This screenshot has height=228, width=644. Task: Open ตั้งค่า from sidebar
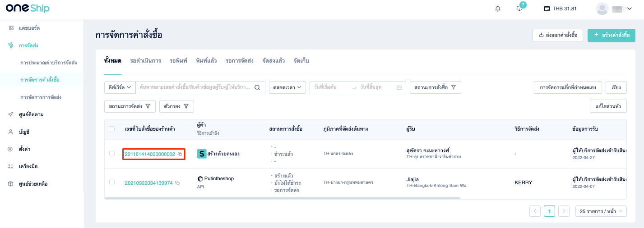[x=24, y=149]
